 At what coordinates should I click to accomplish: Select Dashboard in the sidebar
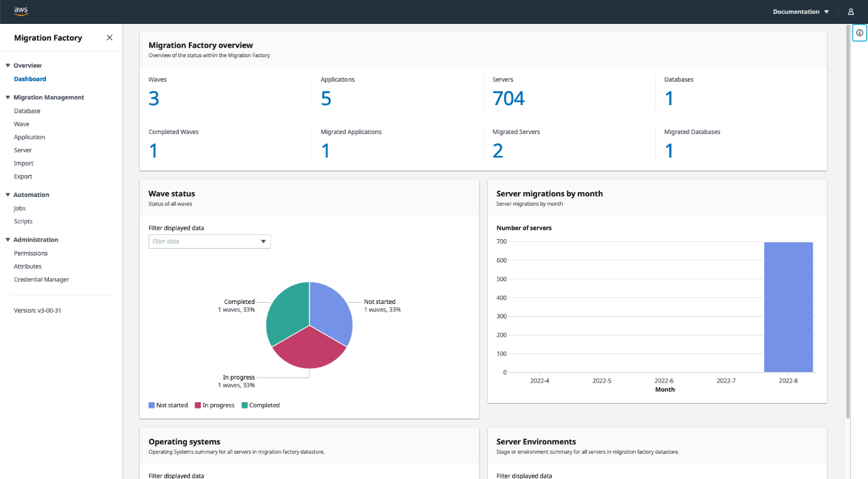pyautogui.click(x=30, y=79)
